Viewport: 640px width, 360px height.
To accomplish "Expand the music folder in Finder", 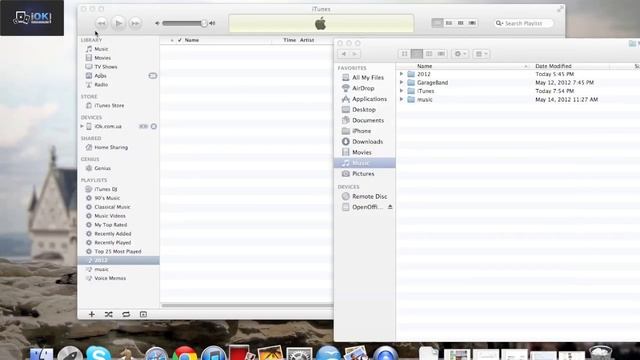I will (x=402, y=100).
